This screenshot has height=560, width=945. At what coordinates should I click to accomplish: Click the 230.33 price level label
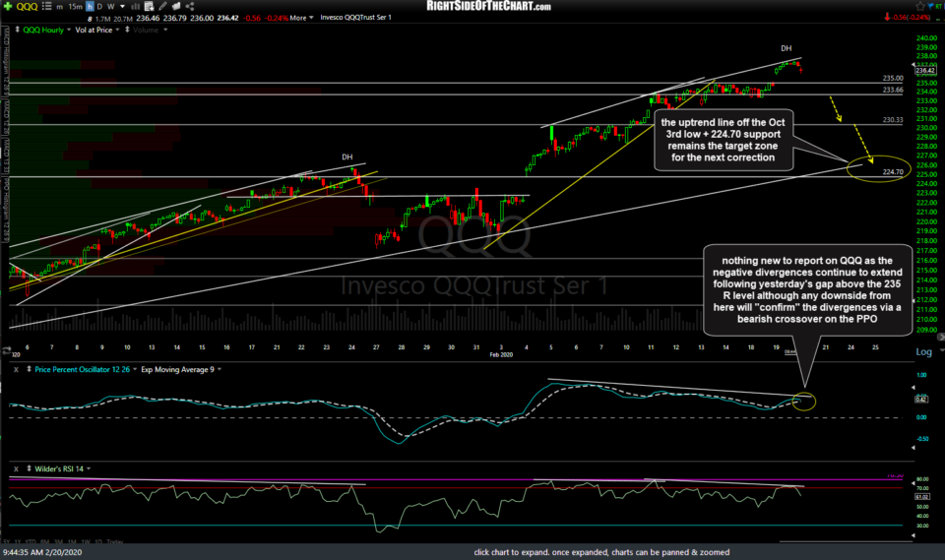(x=893, y=120)
